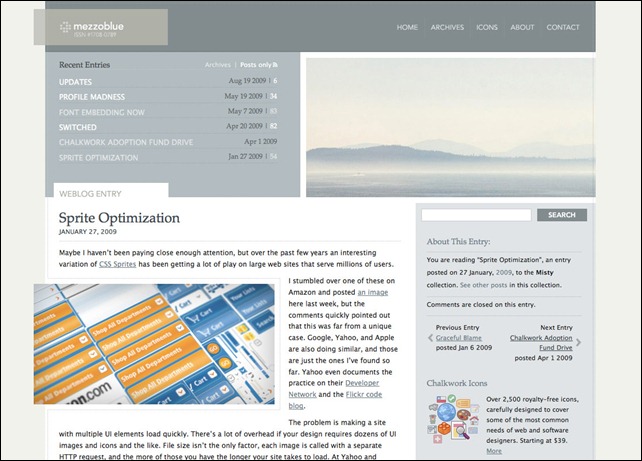Click the previous entry left arrow
Viewport: 642px width, 461px height.
coord(430,338)
